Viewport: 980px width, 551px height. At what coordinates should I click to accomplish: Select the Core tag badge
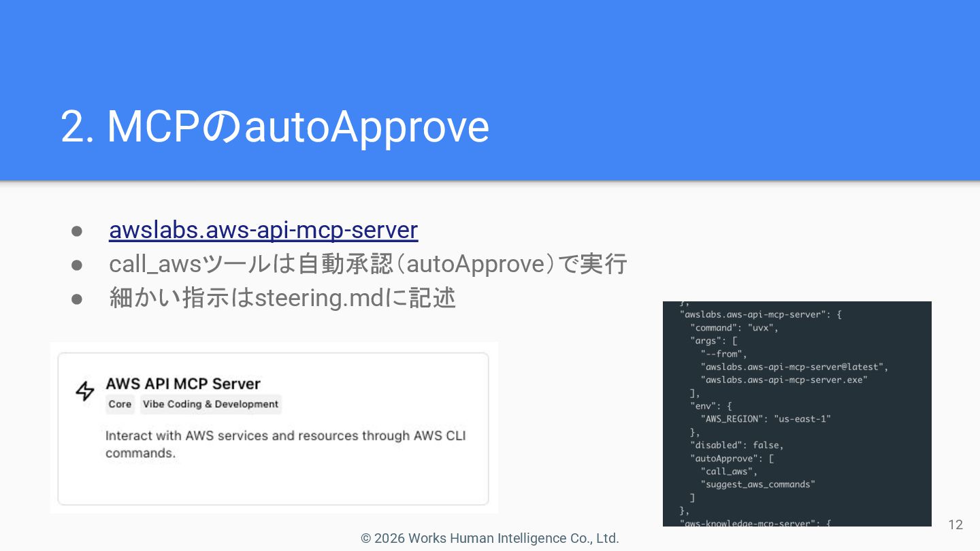click(x=120, y=404)
